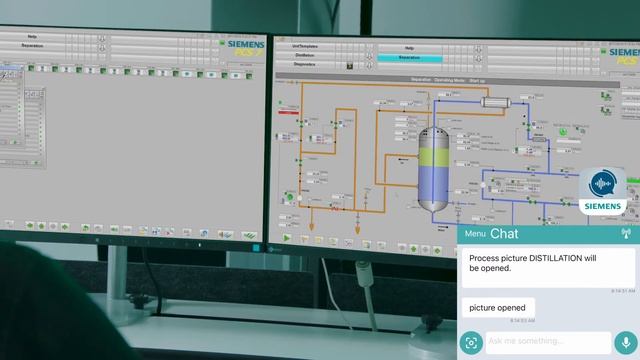Click the Diagnostics area button on right monitor

[x=304, y=64]
